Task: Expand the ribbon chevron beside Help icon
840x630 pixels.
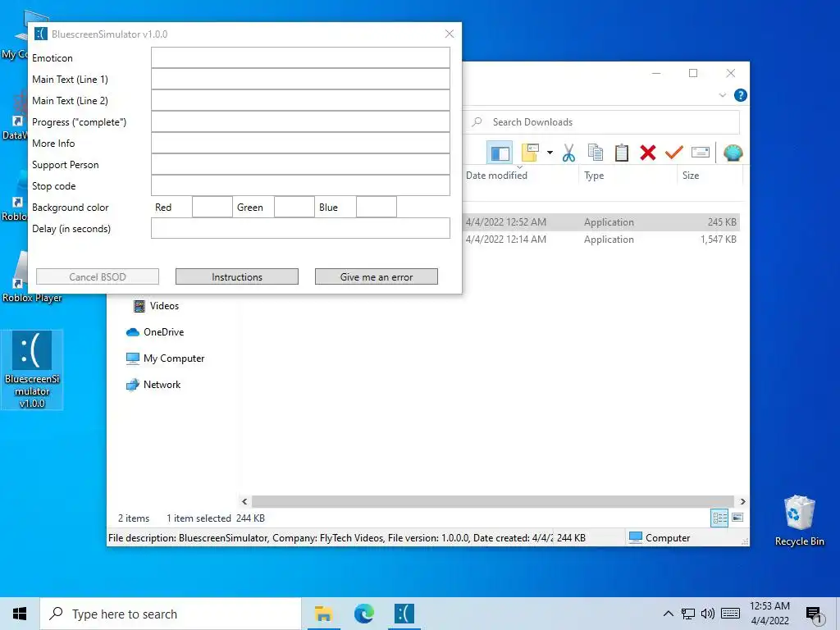Action: click(x=722, y=95)
